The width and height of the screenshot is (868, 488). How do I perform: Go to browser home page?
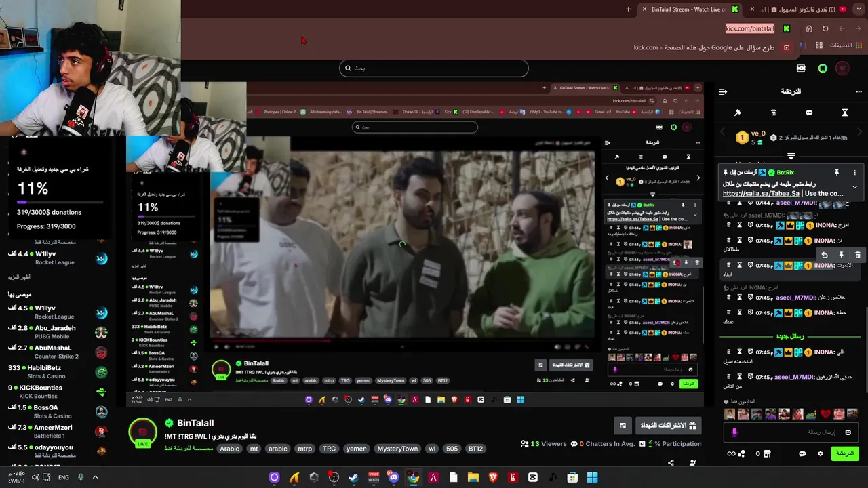pyautogui.click(x=809, y=28)
